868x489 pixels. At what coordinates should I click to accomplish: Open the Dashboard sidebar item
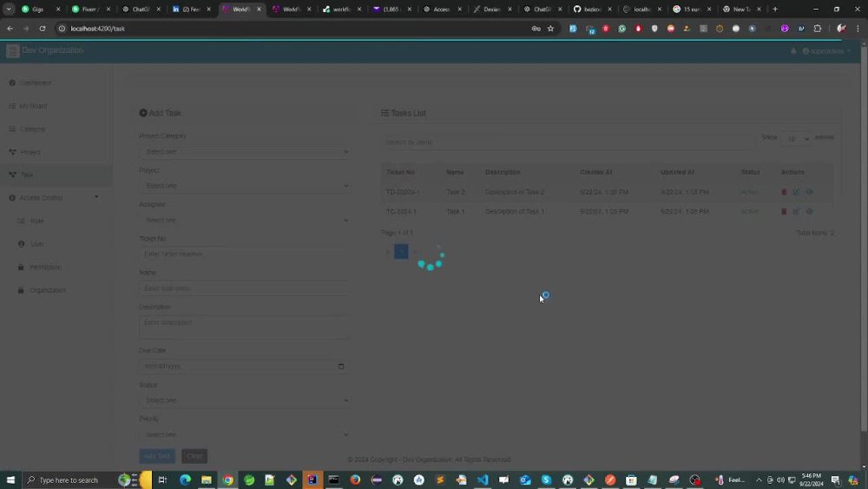(x=56, y=83)
